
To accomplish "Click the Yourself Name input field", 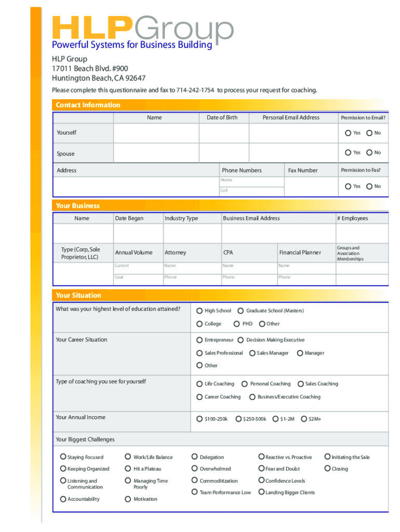I will 156,134.
